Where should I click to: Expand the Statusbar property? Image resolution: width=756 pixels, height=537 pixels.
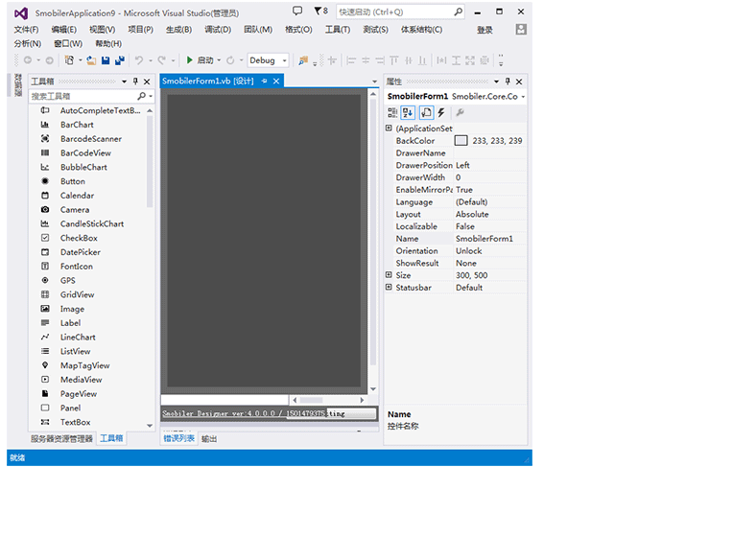point(389,288)
